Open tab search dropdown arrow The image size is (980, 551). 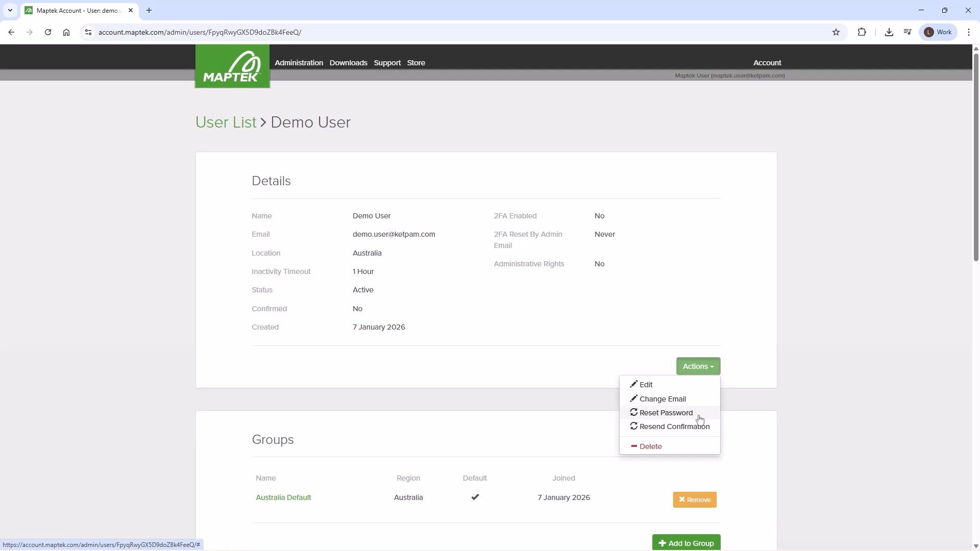(x=10, y=10)
